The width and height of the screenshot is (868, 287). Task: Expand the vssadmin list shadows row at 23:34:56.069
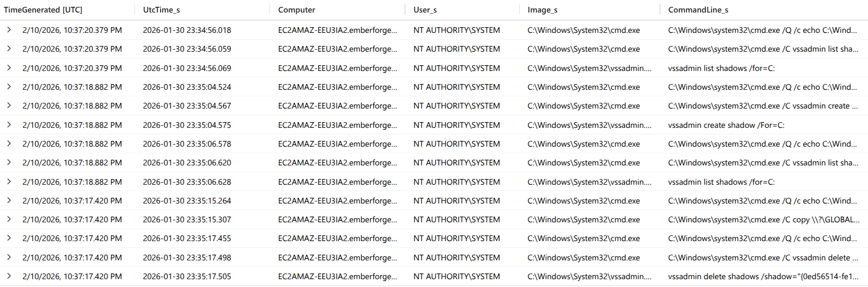[9, 68]
